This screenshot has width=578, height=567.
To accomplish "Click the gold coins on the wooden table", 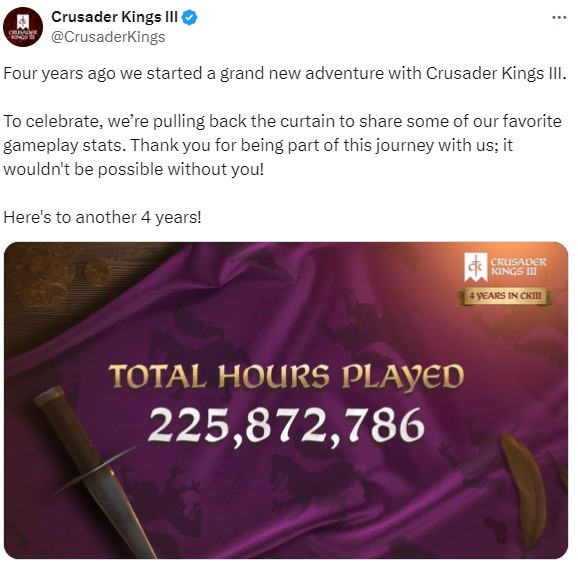I will point(55,279).
